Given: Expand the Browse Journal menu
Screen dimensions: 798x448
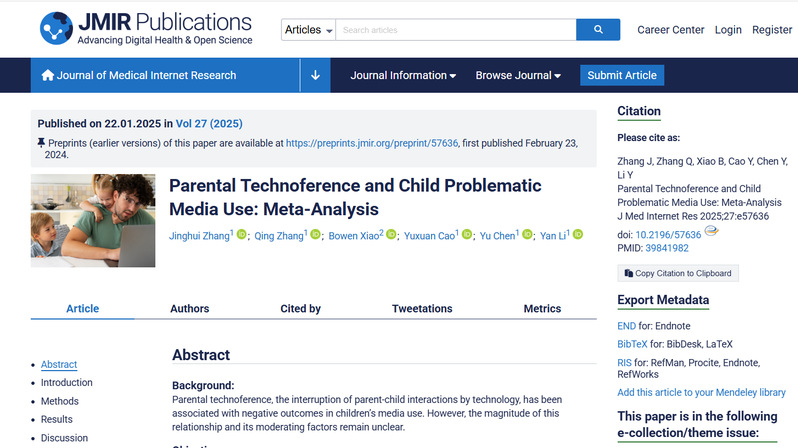Looking at the screenshot, I should click(x=517, y=75).
